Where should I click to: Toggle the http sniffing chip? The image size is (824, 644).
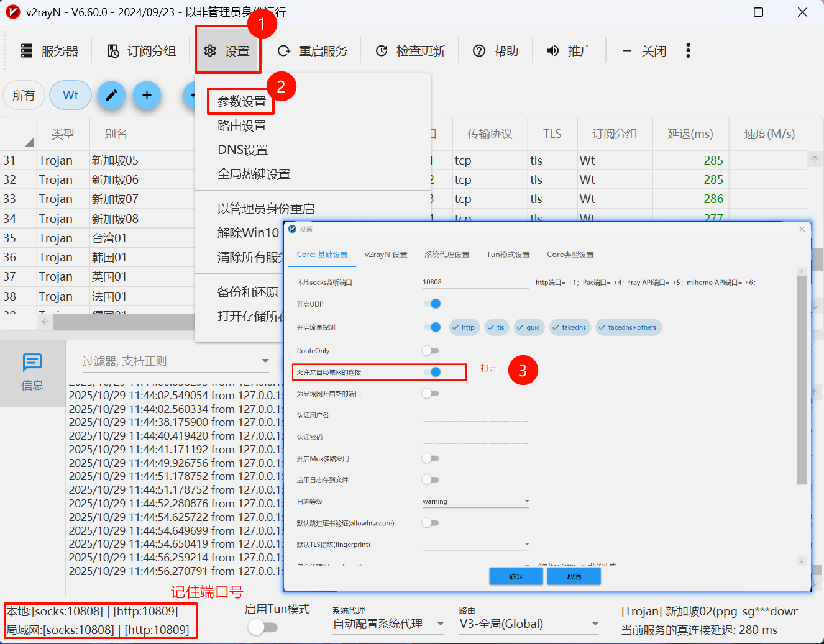point(464,327)
